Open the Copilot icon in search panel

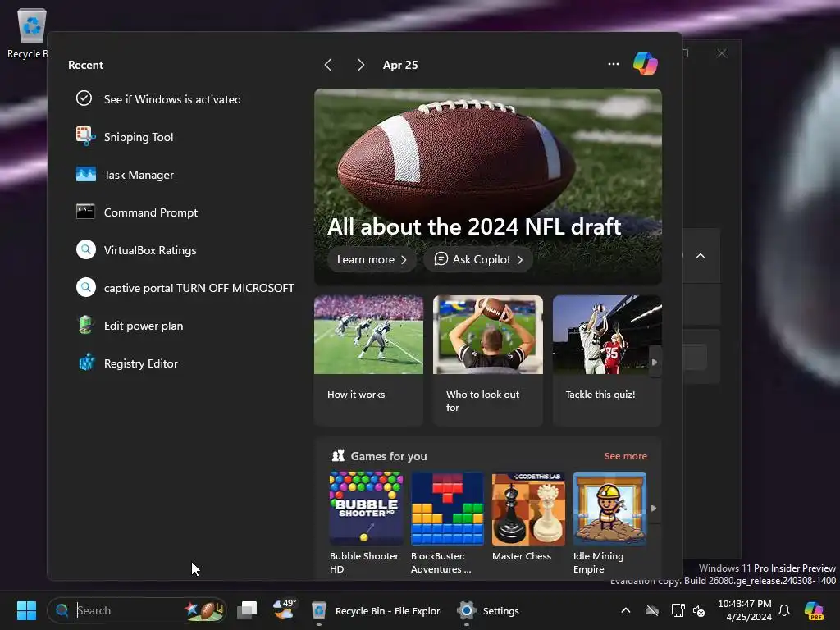pyautogui.click(x=645, y=64)
